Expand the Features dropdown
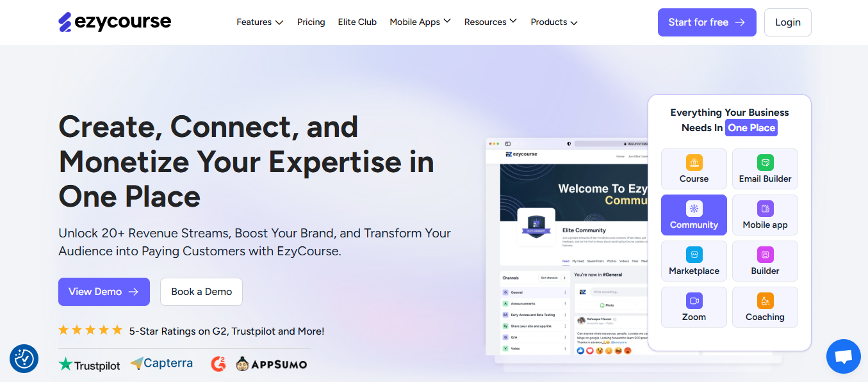The width and height of the screenshot is (868, 382). tap(259, 22)
